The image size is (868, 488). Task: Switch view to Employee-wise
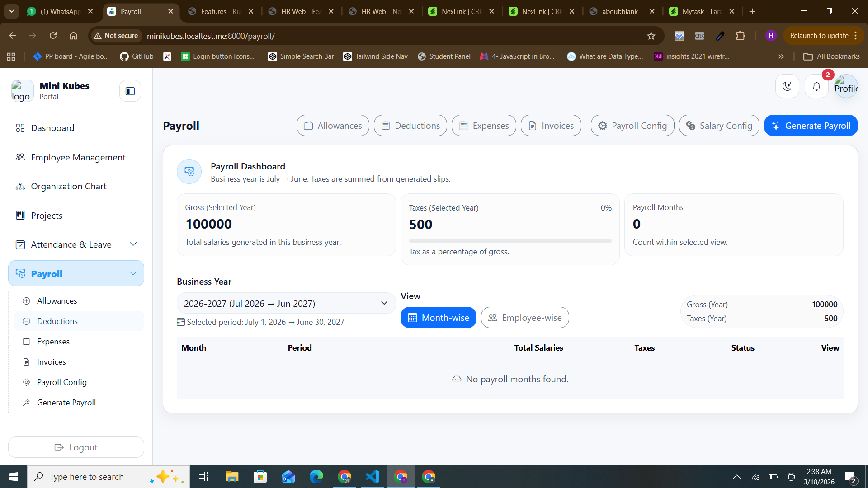tap(525, 318)
